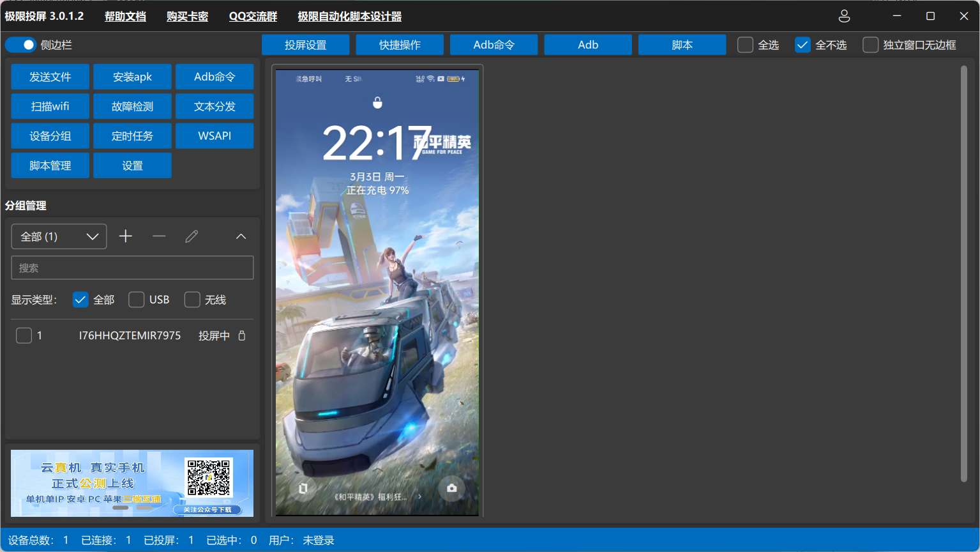Click 文本分发 button
This screenshot has height=552, width=980.
(x=215, y=106)
